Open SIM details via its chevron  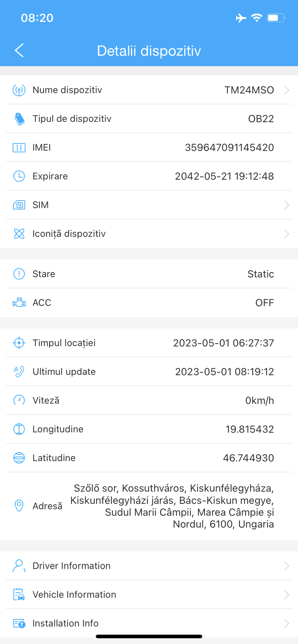tap(286, 205)
